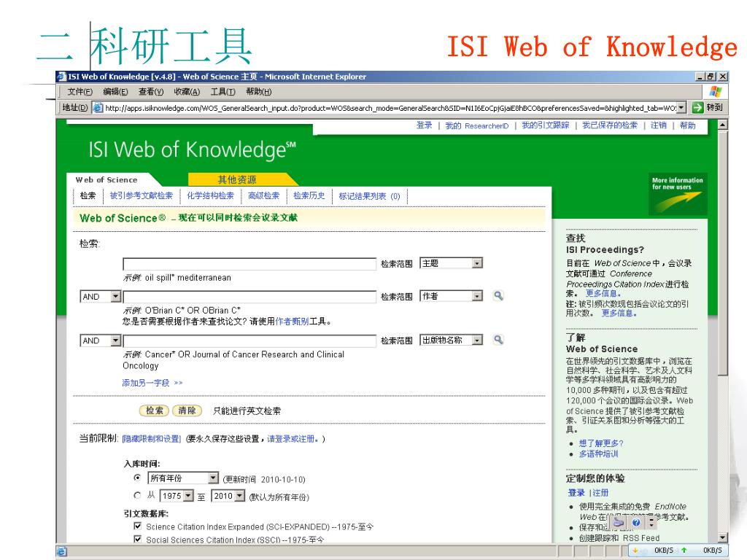Click 我已保存的检索 link
This screenshot has width=747, height=560.
click(x=610, y=125)
